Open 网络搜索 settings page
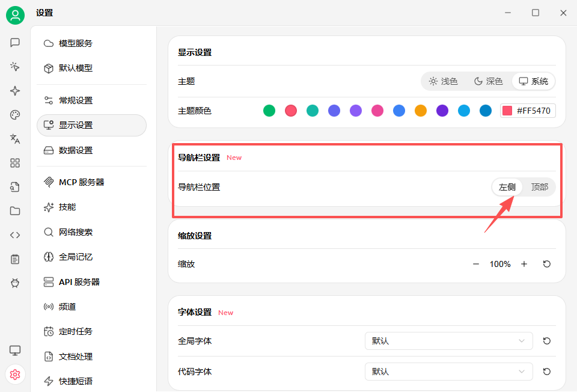The width and height of the screenshot is (577, 392). point(91,232)
